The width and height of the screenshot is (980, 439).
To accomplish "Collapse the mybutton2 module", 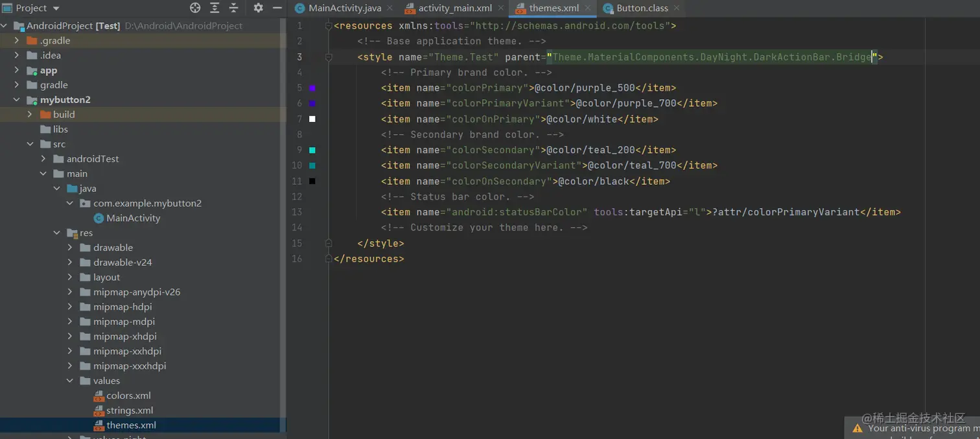I will (17, 100).
